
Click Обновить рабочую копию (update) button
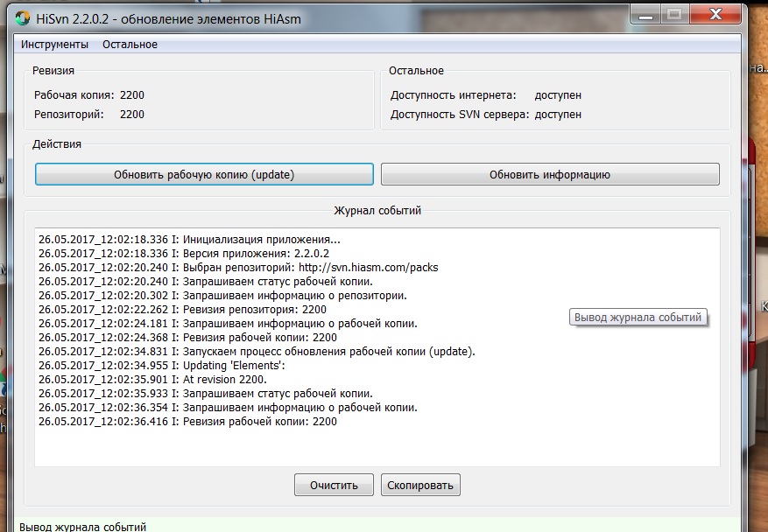pyautogui.click(x=204, y=175)
